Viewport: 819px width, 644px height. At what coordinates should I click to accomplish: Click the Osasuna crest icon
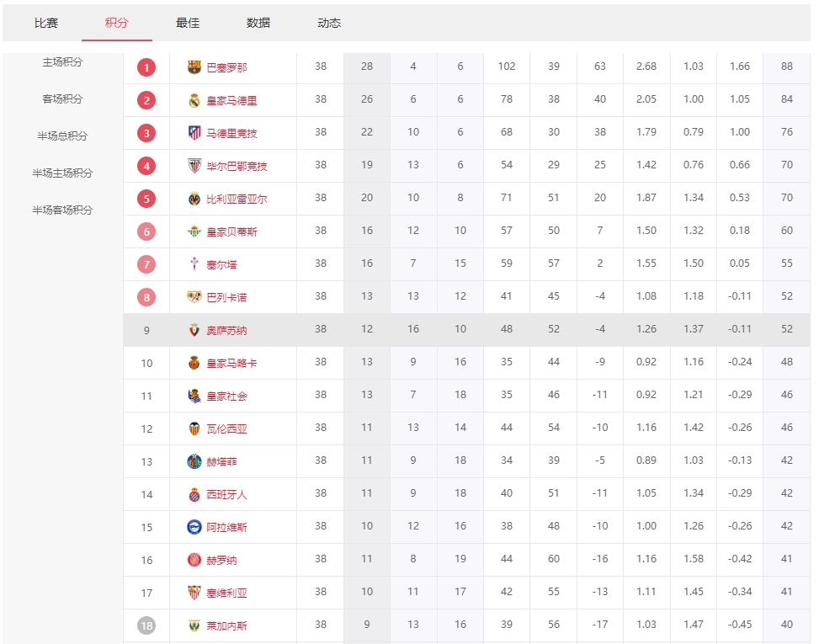pyautogui.click(x=194, y=330)
